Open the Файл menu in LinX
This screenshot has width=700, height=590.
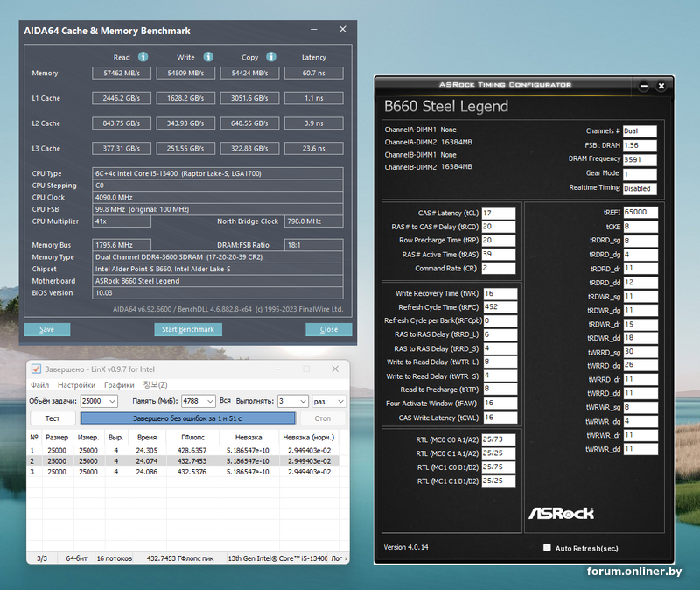coord(39,385)
